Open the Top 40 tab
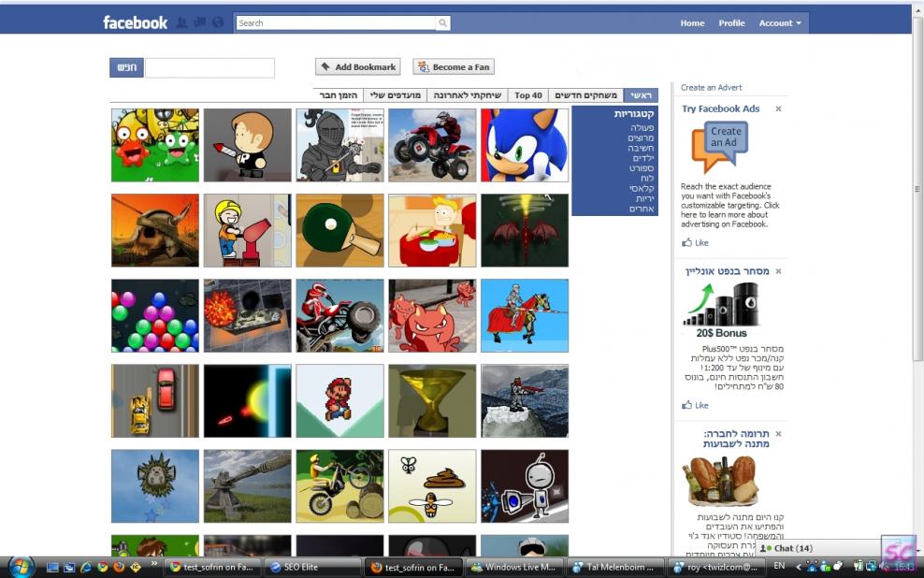 pos(528,95)
